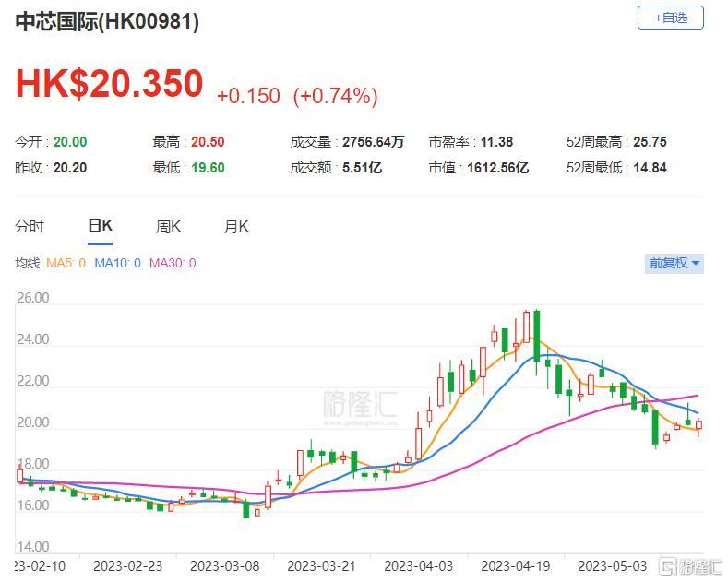Open the 周K weekly chart tab
This screenshot has height=582, width=728.
168,227
